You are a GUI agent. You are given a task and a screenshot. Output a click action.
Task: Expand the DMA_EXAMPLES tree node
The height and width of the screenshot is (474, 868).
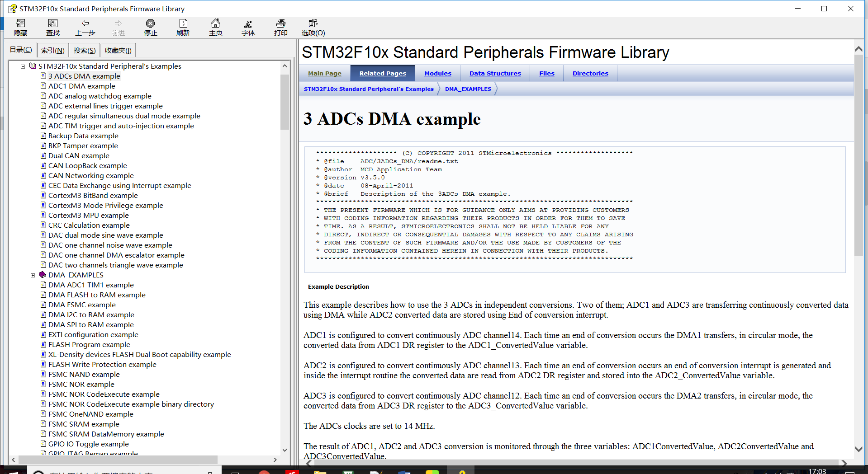33,275
